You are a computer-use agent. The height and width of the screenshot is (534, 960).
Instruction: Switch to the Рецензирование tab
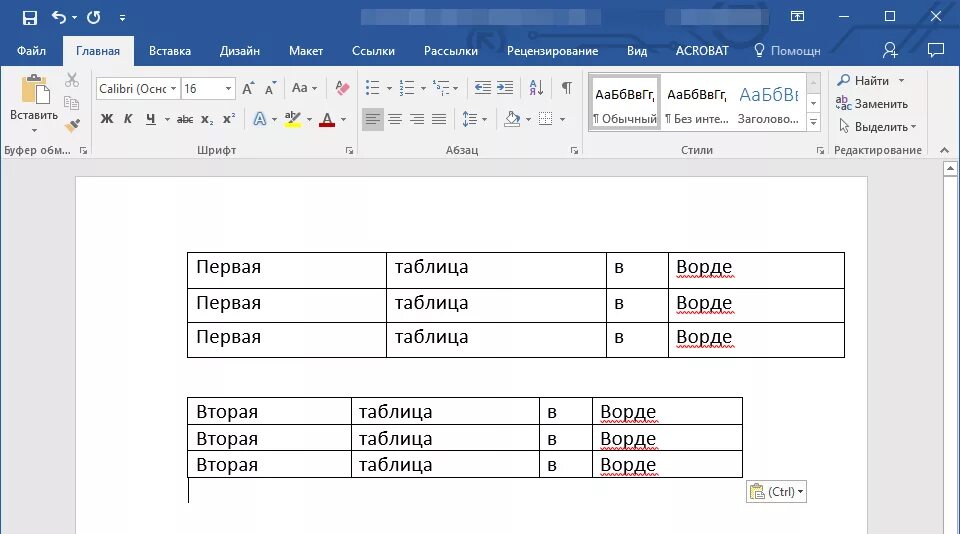tap(552, 51)
